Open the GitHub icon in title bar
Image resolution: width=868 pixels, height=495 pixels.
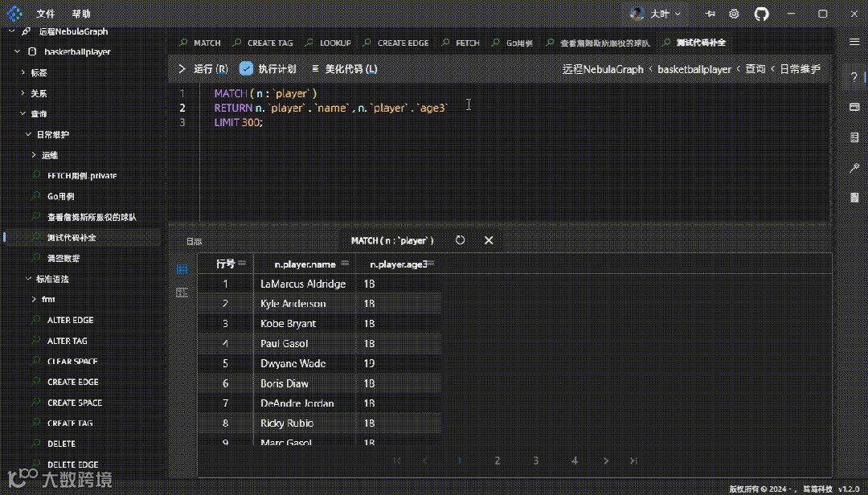[761, 14]
